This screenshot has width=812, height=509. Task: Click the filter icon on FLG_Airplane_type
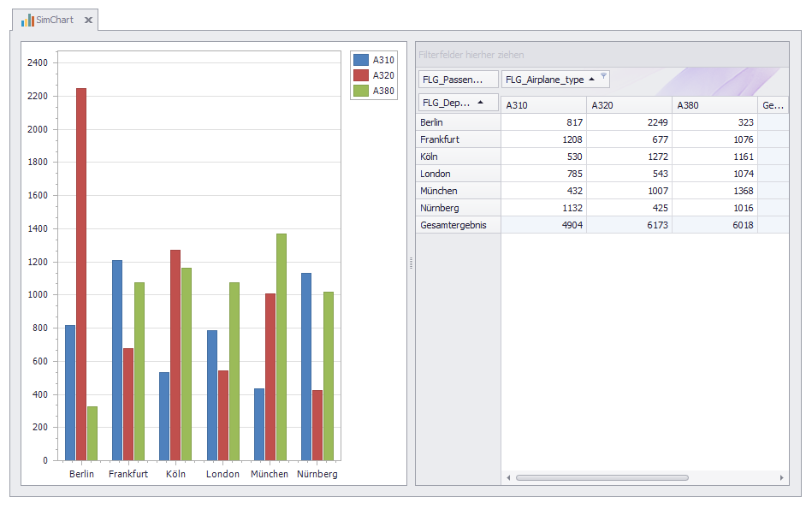603,77
